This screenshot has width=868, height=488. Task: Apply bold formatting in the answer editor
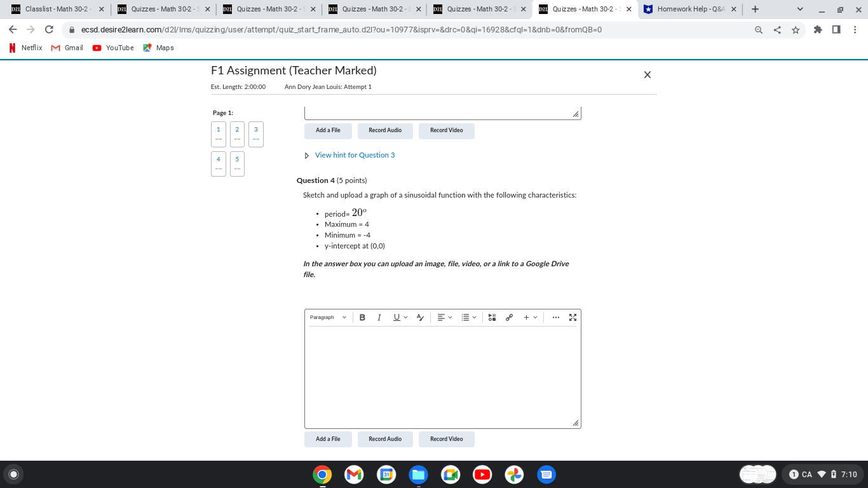[x=362, y=317]
